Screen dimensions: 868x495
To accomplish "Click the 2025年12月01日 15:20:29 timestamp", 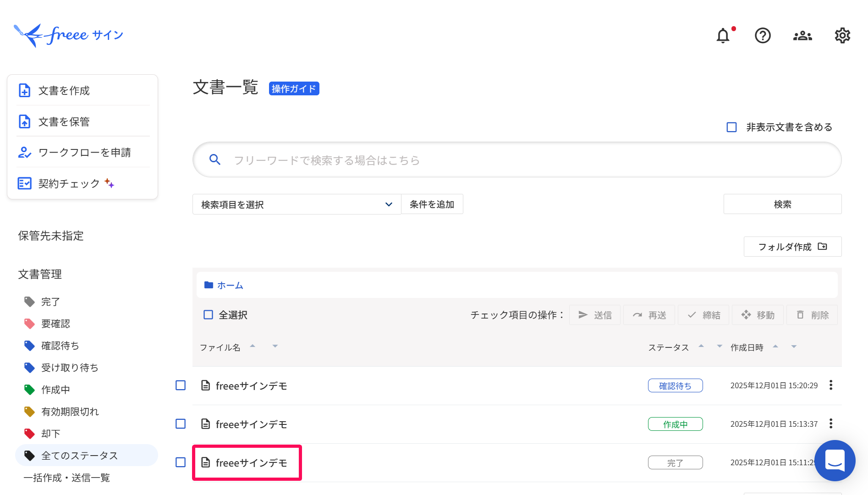I will click(774, 385).
